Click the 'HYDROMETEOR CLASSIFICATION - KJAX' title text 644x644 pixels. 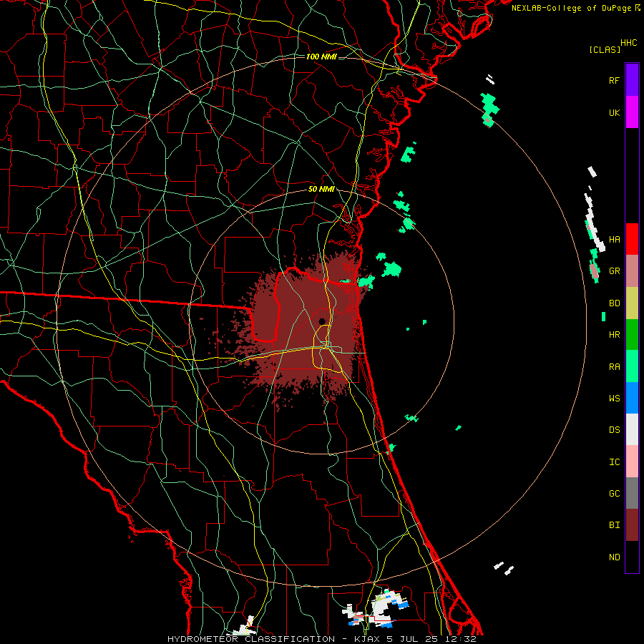[x=275, y=639]
